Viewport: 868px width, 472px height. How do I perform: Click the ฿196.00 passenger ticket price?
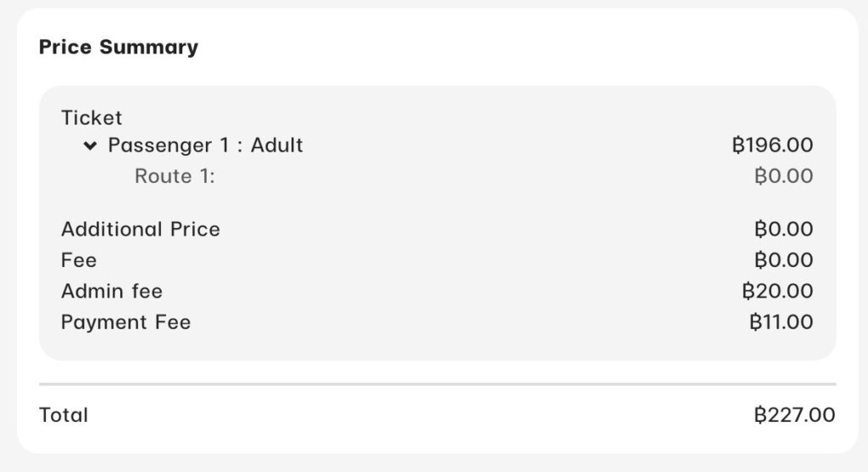coord(771,146)
